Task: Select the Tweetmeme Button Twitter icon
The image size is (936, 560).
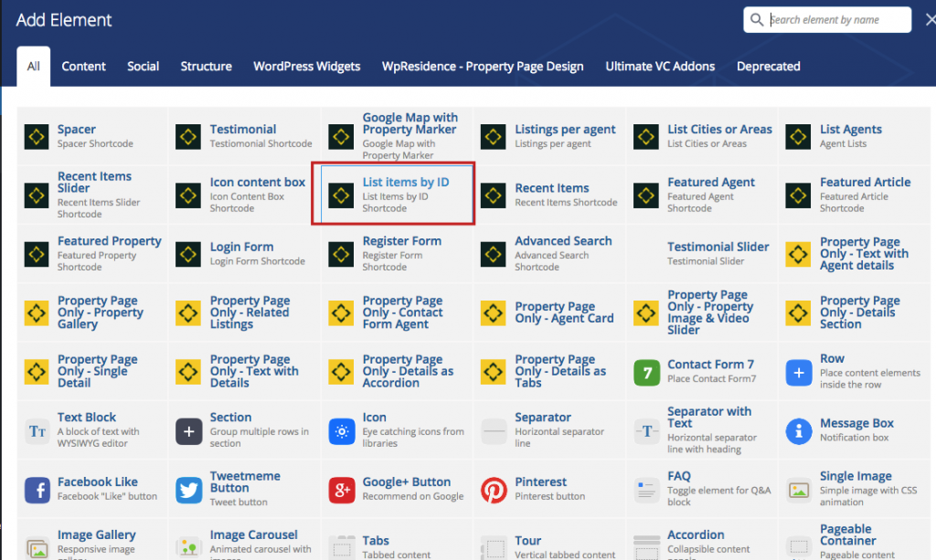Action: tap(189, 490)
